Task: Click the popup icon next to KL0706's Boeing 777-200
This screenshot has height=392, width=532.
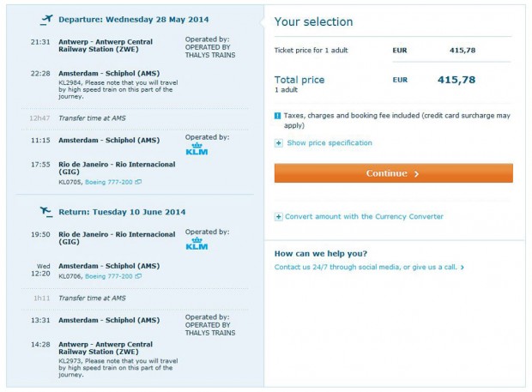Action: [138, 277]
